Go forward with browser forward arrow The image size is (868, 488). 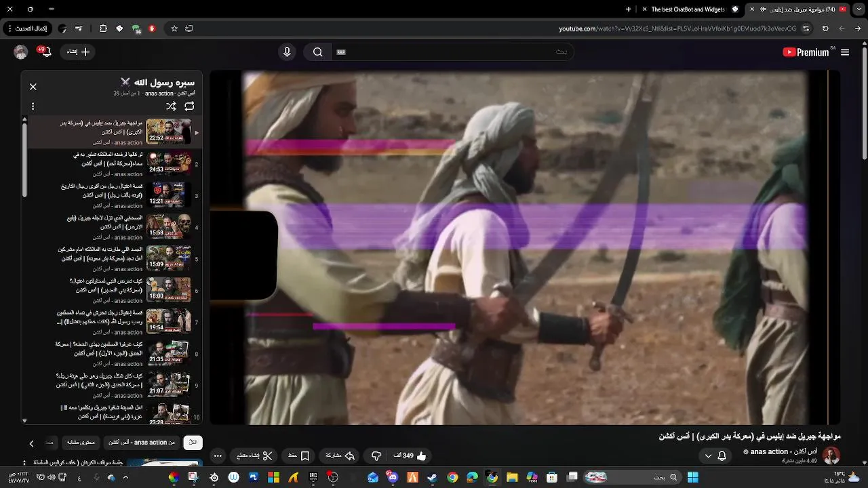coord(842,28)
